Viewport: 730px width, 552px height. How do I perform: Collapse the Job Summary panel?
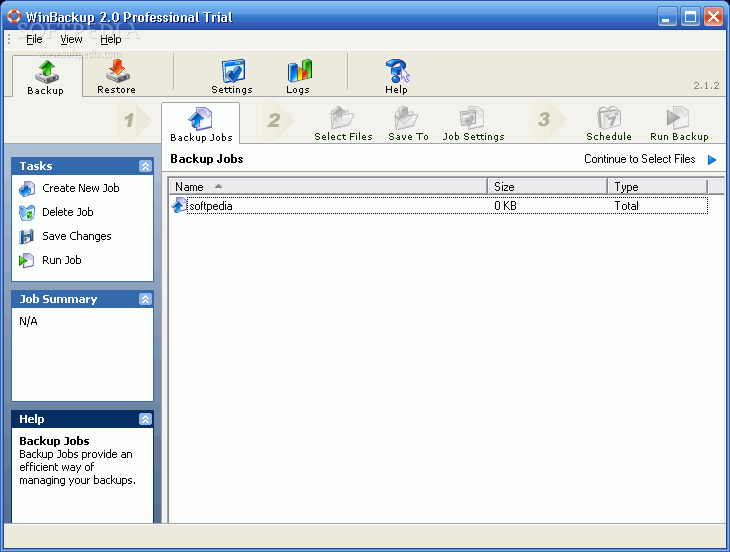click(x=145, y=299)
